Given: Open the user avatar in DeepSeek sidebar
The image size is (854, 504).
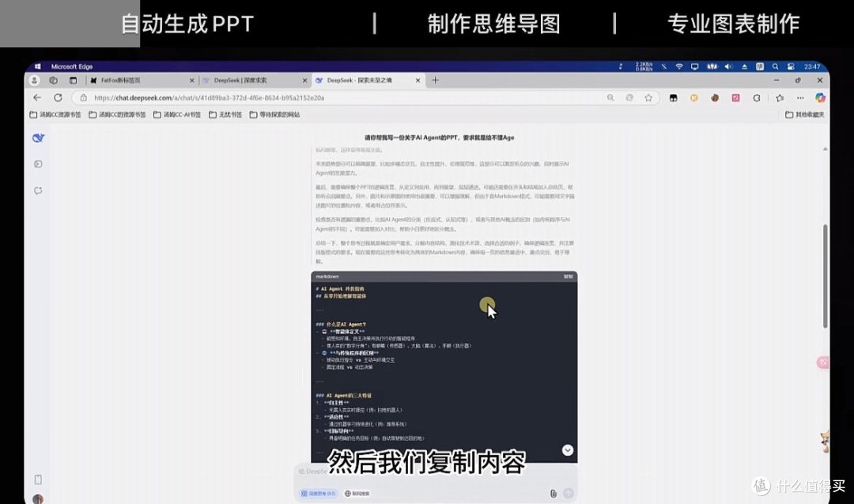Looking at the screenshot, I should (x=38, y=498).
